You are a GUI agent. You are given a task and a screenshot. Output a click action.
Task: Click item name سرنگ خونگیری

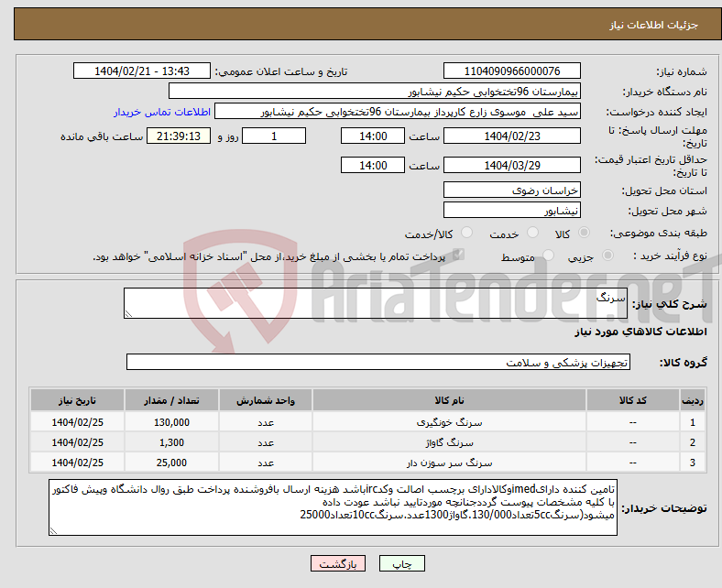point(449,422)
